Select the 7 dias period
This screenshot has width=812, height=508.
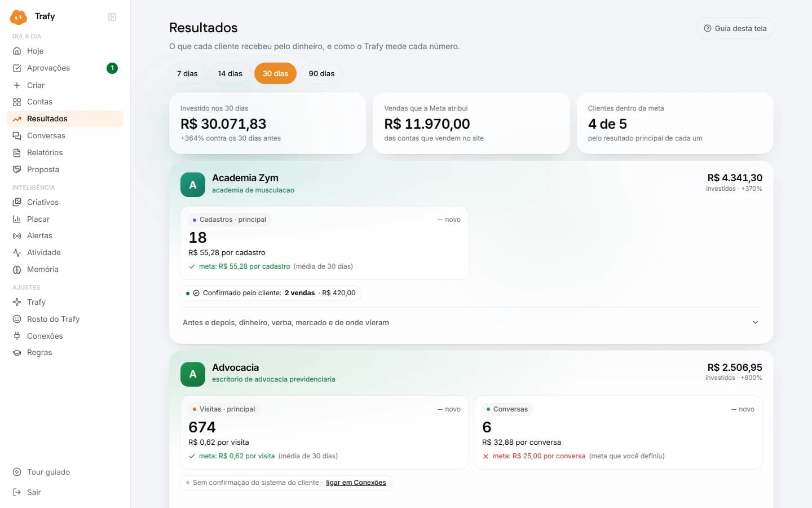pos(187,73)
